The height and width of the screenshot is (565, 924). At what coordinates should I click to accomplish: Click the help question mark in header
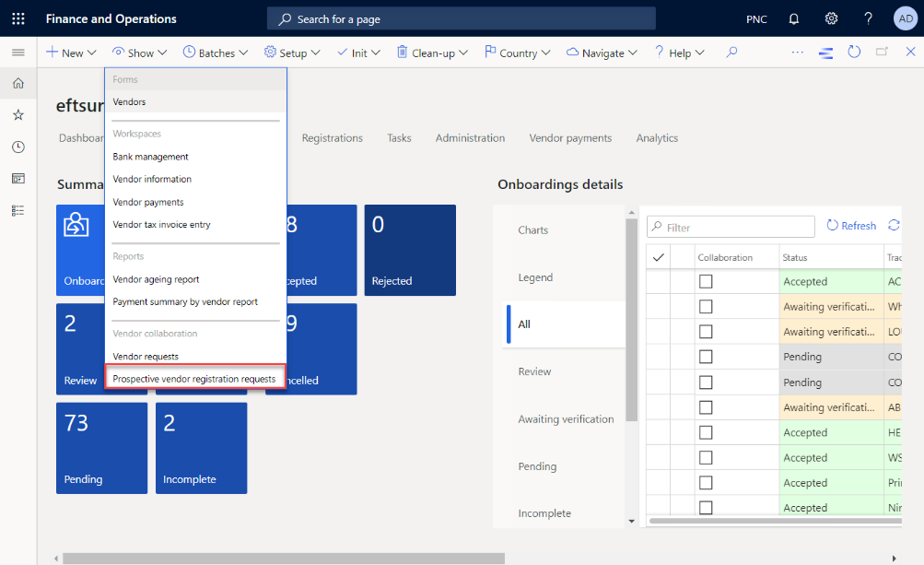[x=868, y=18]
